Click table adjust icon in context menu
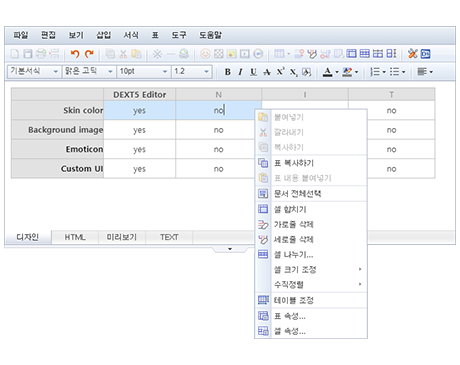460x365 pixels. tap(263, 300)
